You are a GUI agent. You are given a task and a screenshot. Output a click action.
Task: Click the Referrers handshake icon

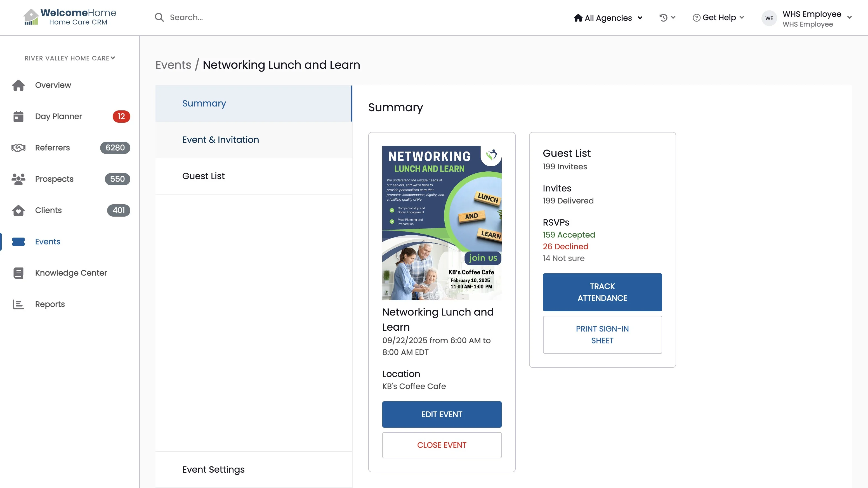(18, 148)
